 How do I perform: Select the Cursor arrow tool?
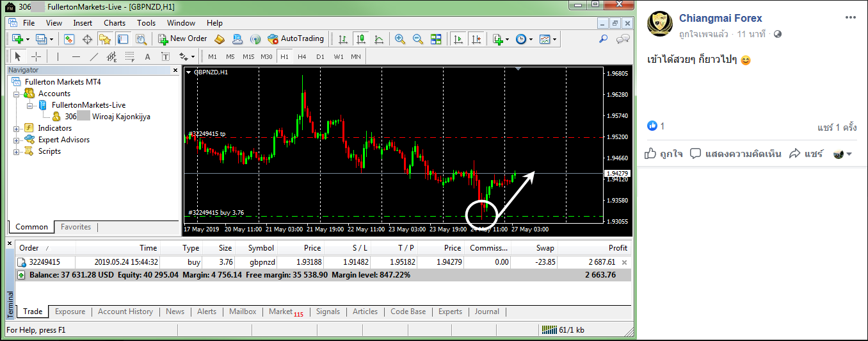pos(18,56)
